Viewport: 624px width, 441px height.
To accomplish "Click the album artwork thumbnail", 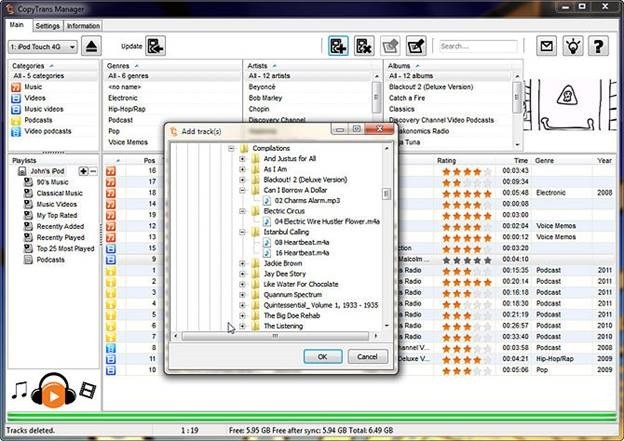I will [x=569, y=105].
